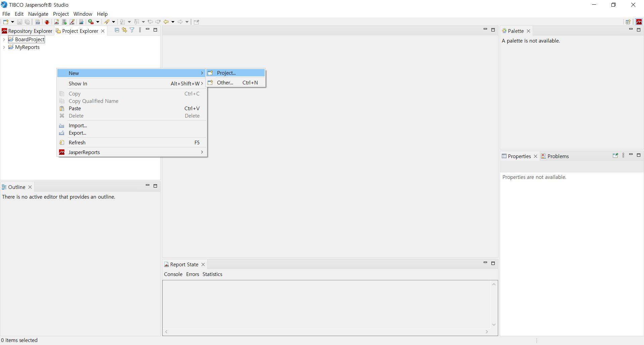Close the Properties tab
Image resolution: width=644 pixels, height=345 pixels.
point(536,156)
